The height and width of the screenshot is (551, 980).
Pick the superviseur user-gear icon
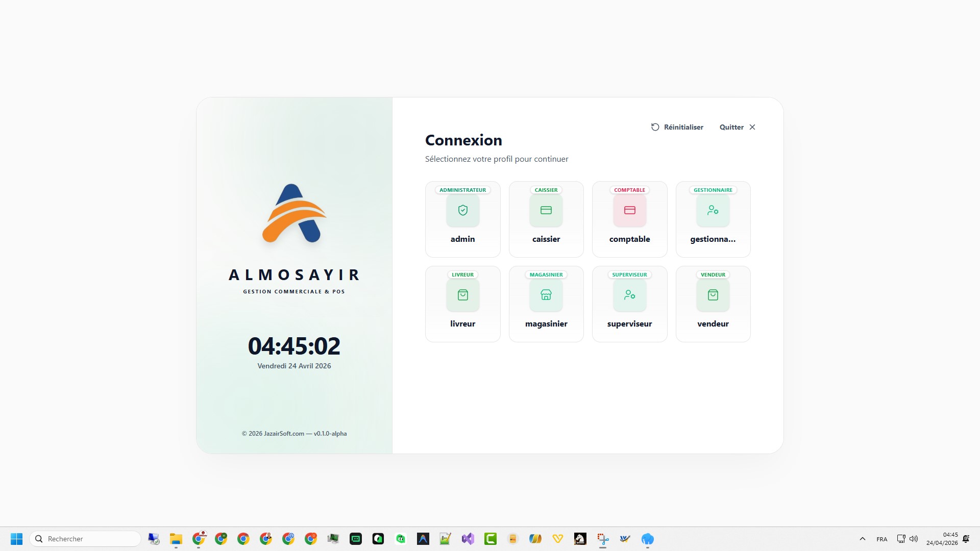coord(629,295)
